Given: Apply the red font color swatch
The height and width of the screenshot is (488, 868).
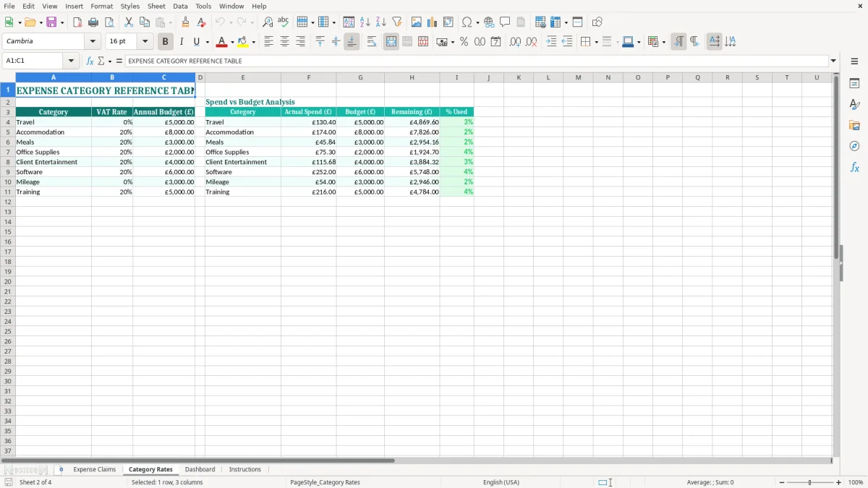Looking at the screenshot, I should (x=222, y=42).
